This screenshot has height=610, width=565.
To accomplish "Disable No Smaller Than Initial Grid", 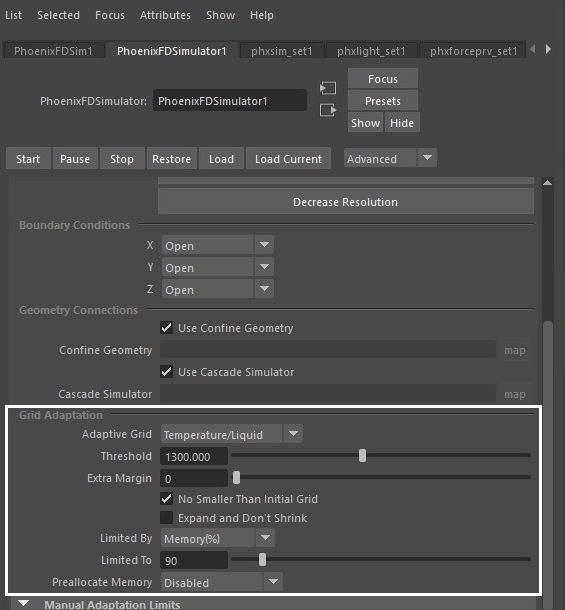I will click(167, 499).
